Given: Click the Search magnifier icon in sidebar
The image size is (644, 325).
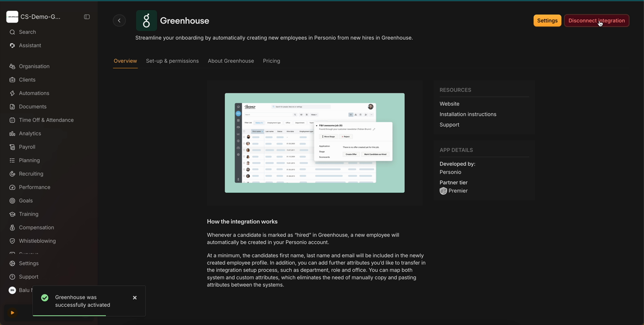Looking at the screenshot, I should click(x=12, y=32).
